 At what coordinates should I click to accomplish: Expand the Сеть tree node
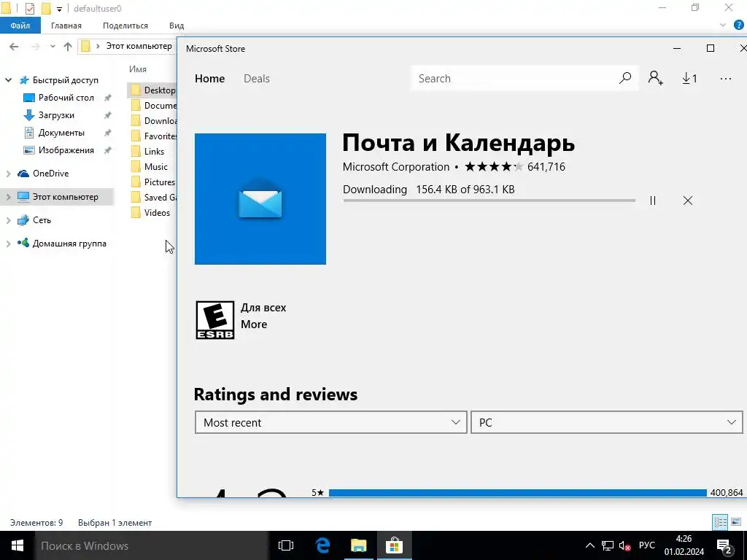8,220
